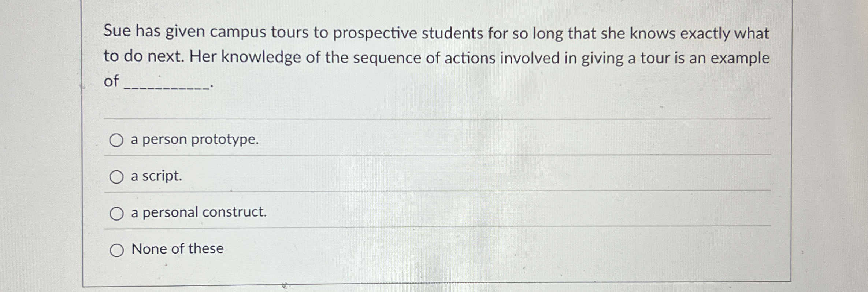Deselect the currently chosen answer option
This screenshot has height=292, width=868.
[117, 177]
